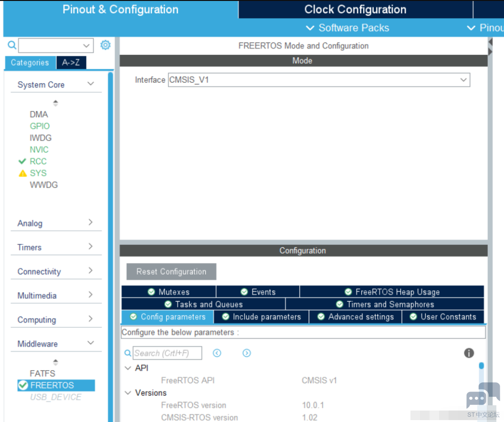Click the CMSIS-RTOS version parameter label
Image resolution: width=504 pixels, height=422 pixels.
(x=199, y=418)
